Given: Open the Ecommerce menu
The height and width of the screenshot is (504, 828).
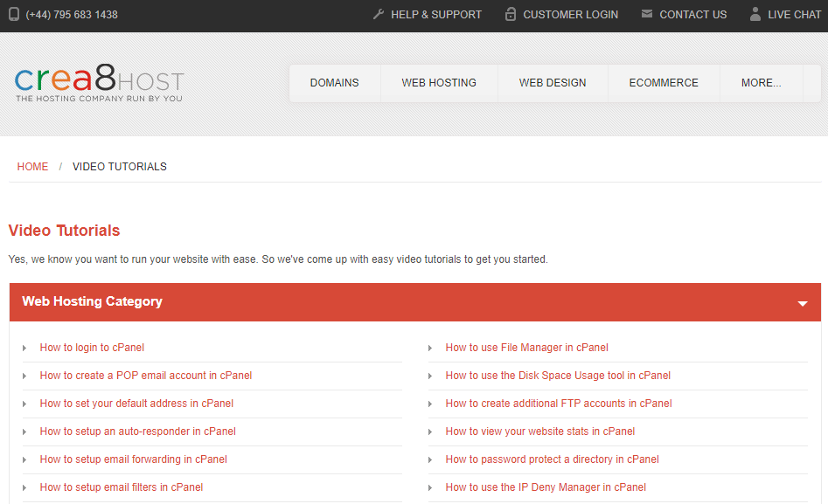Looking at the screenshot, I should click(x=664, y=83).
